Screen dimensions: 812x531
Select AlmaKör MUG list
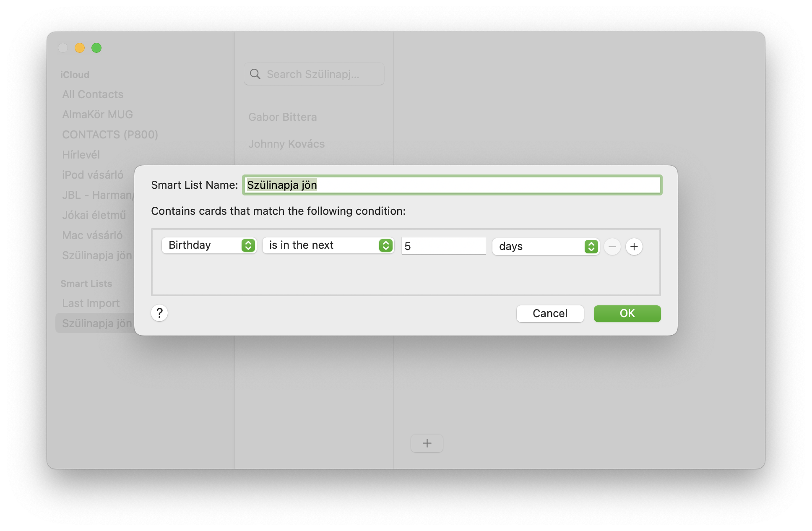(97, 115)
